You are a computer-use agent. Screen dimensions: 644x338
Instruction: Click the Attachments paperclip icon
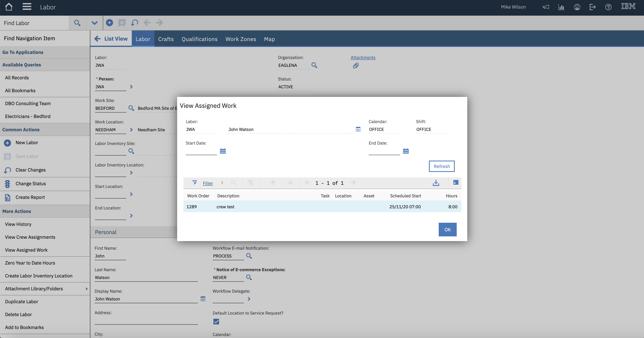[x=355, y=66]
